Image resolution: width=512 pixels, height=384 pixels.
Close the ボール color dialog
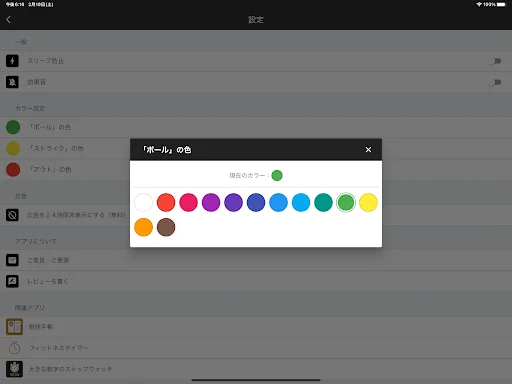(368, 150)
